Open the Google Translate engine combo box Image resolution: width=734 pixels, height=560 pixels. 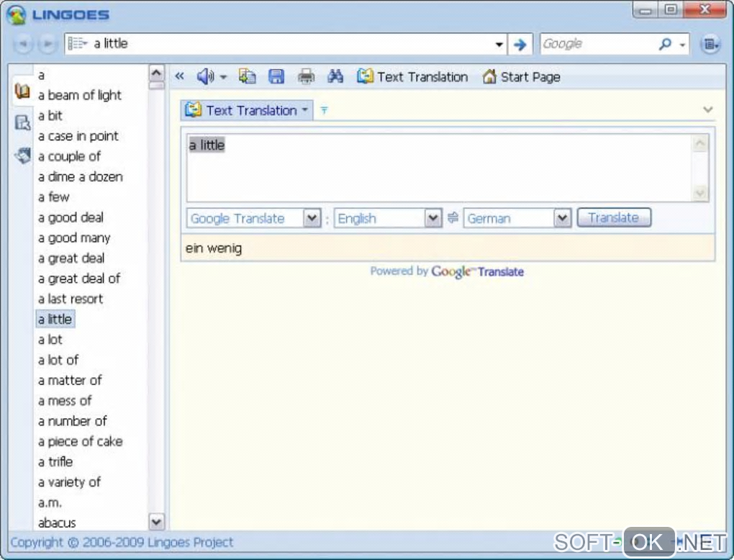(254, 218)
